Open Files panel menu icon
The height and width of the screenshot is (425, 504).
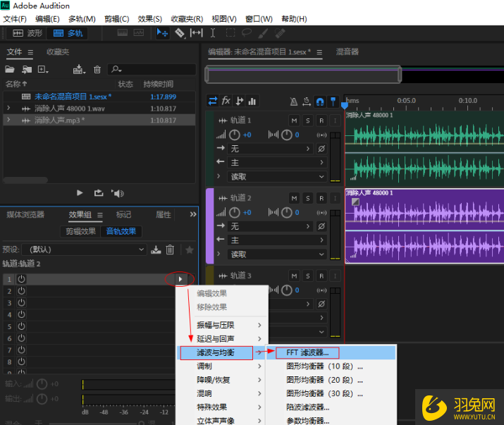click(30, 52)
